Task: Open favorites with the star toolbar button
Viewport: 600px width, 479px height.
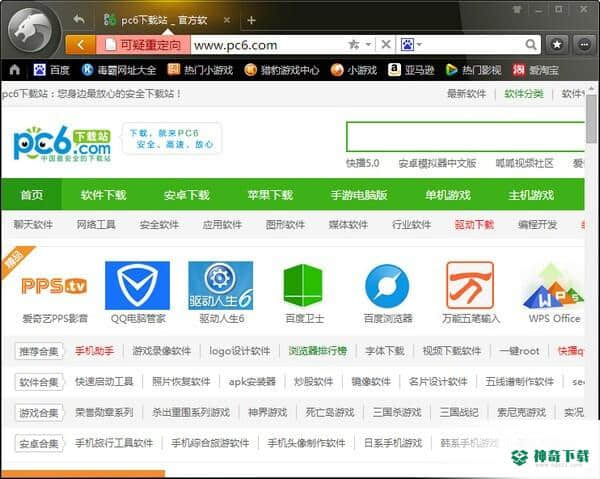Action: point(557,45)
